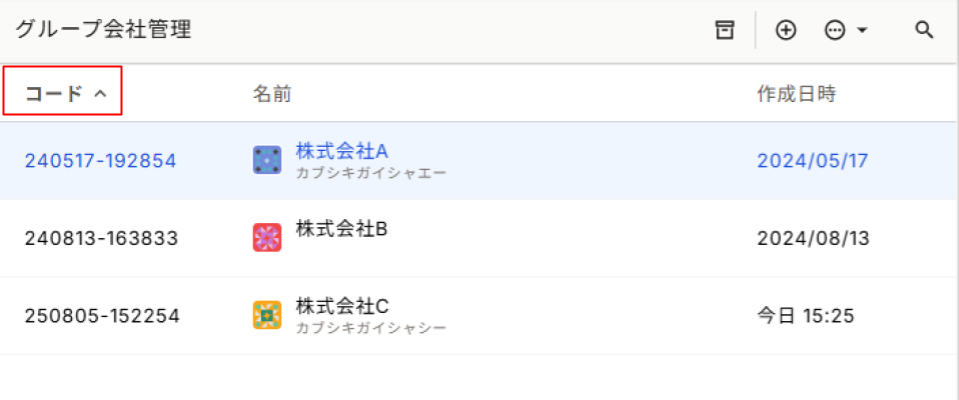
Task: Click the 株式会社A blue avatar icon
Action: point(267,160)
